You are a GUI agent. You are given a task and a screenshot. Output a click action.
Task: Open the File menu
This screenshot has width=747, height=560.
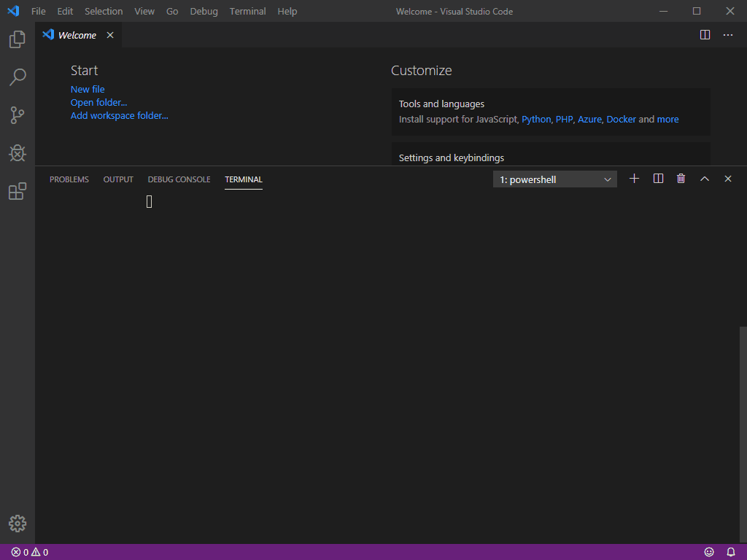click(x=39, y=12)
